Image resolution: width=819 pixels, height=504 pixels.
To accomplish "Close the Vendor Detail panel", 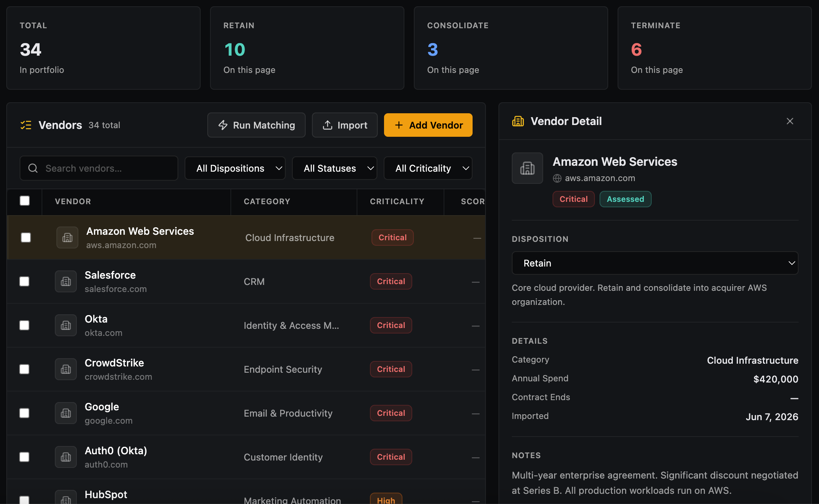I will 790,121.
